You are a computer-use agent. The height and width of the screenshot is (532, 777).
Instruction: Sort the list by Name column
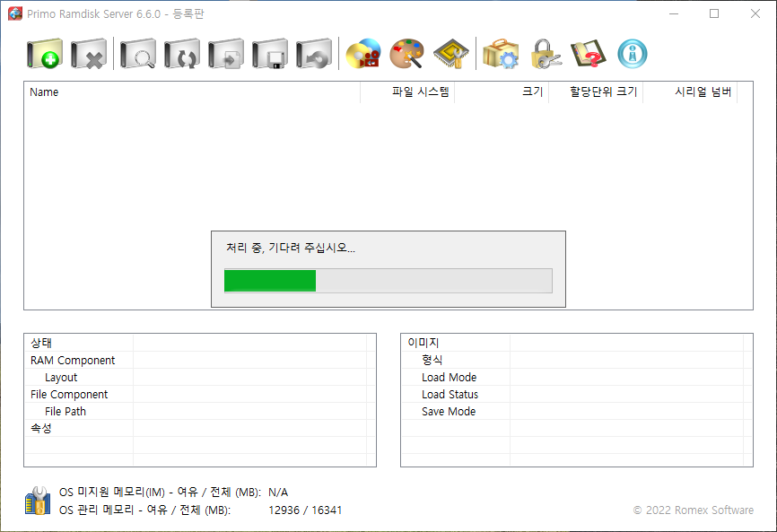click(x=192, y=92)
